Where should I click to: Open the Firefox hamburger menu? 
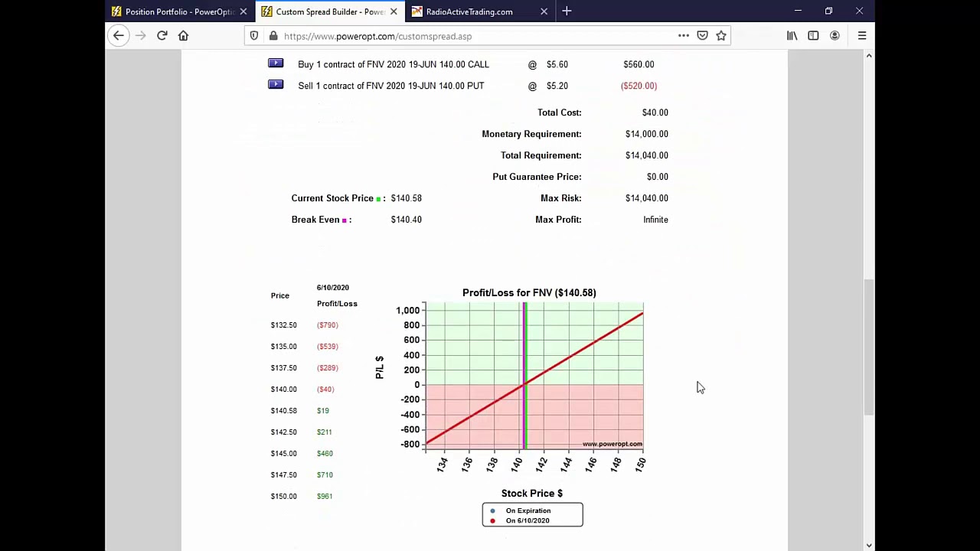pos(862,36)
